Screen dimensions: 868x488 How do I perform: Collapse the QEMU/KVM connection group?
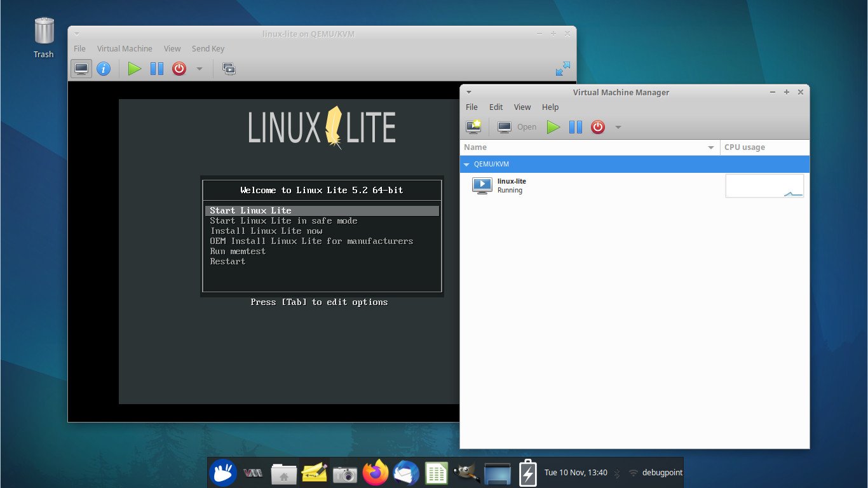(x=467, y=164)
